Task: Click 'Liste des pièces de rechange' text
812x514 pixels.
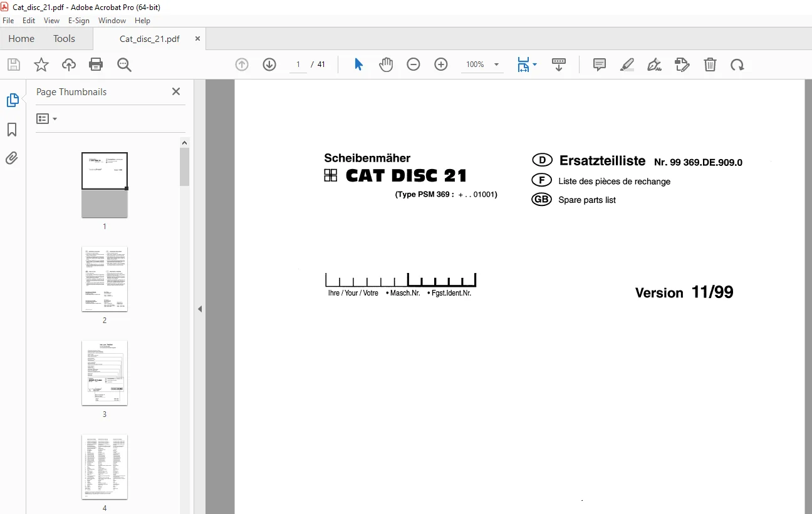Action: [614, 182]
